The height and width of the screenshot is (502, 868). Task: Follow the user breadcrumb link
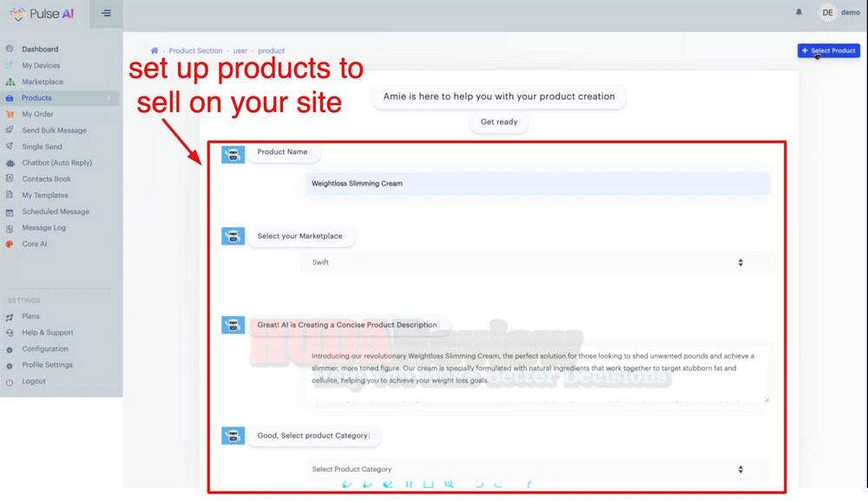(240, 50)
